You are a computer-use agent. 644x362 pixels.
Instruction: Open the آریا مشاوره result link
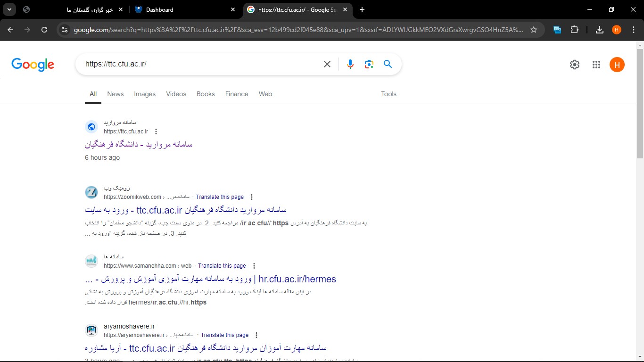[x=206, y=348]
